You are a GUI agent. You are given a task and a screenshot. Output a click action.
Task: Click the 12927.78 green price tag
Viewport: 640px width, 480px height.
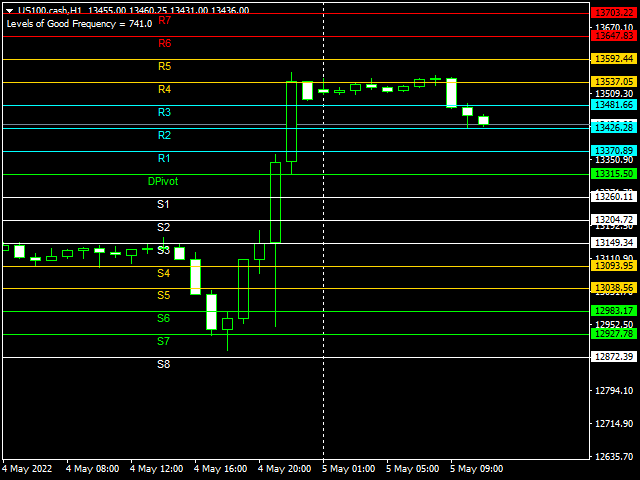pyautogui.click(x=614, y=334)
